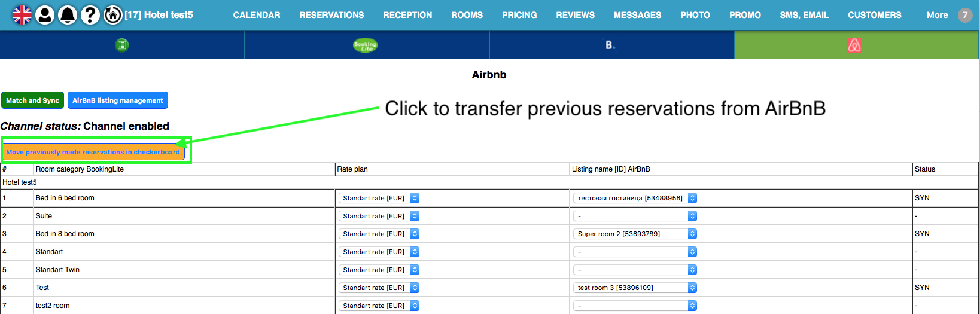Click the 'Channel status: Channel enabled' text
The height and width of the screenshot is (314, 980).
85,126
